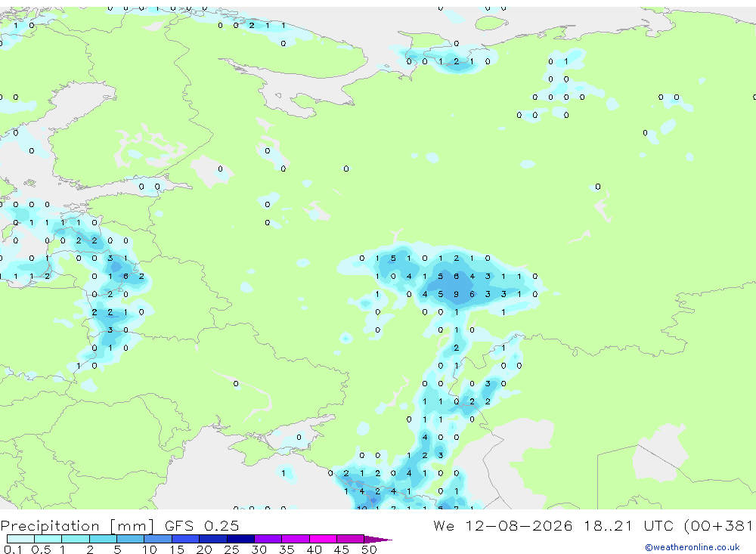Image resolution: width=756 pixels, height=554 pixels.
Task: Pick the 25–30 mm navy legend swatch
Action: 240,539
